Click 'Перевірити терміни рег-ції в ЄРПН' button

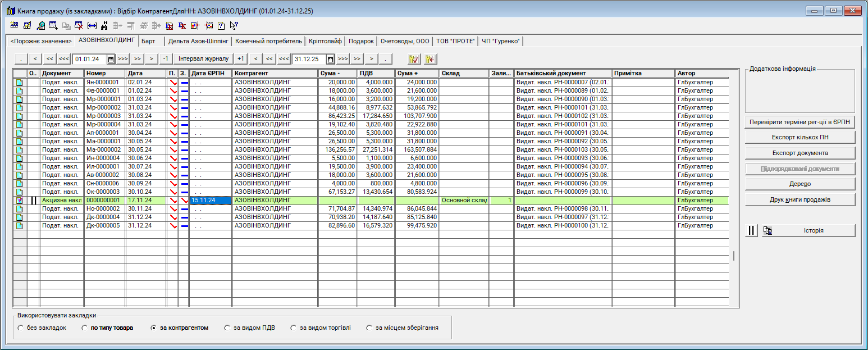800,122
